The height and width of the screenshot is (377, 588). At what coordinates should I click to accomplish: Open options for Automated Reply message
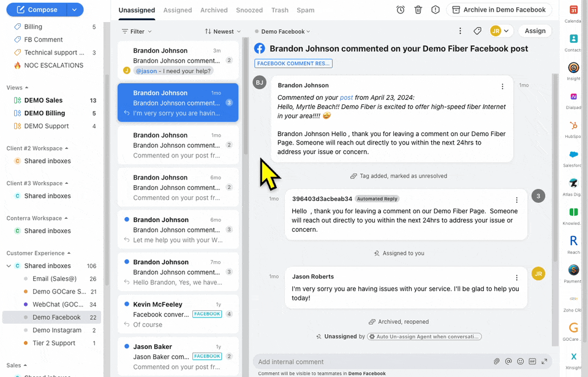[x=516, y=200]
